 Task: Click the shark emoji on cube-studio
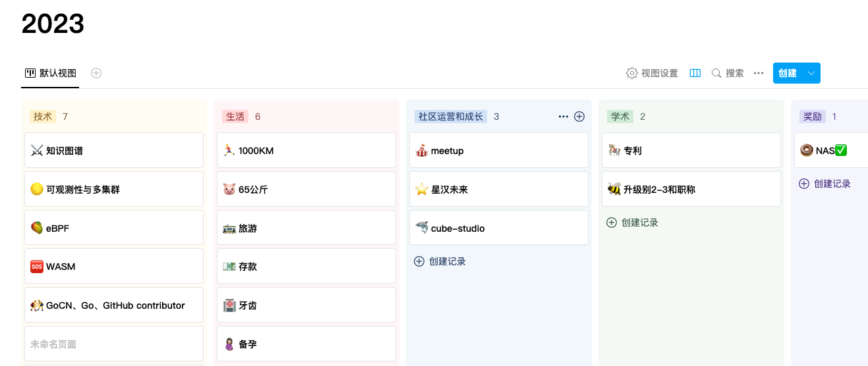422,228
